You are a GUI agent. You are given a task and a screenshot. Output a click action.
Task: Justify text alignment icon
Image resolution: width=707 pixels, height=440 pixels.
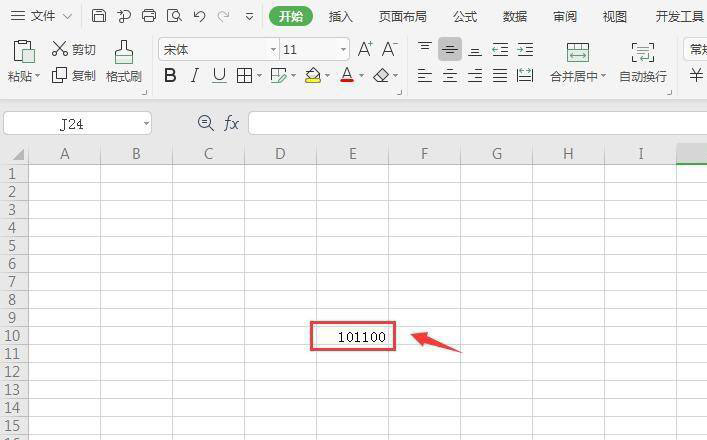pyautogui.click(x=500, y=75)
